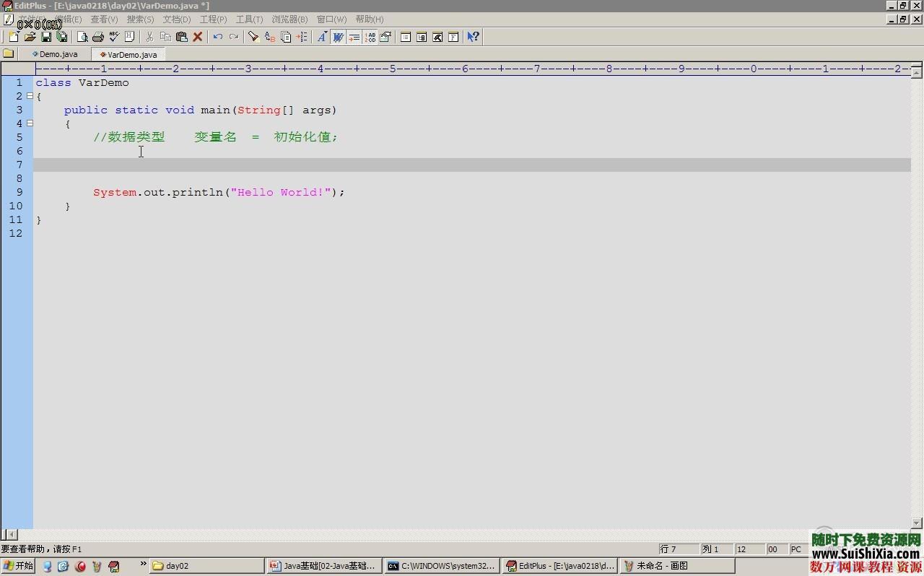Image resolution: width=924 pixels, height=576 pixels.
Task: Click the Find (flashlight) toolbar icon
Action: pyautogui.click(x=253, y=37)
